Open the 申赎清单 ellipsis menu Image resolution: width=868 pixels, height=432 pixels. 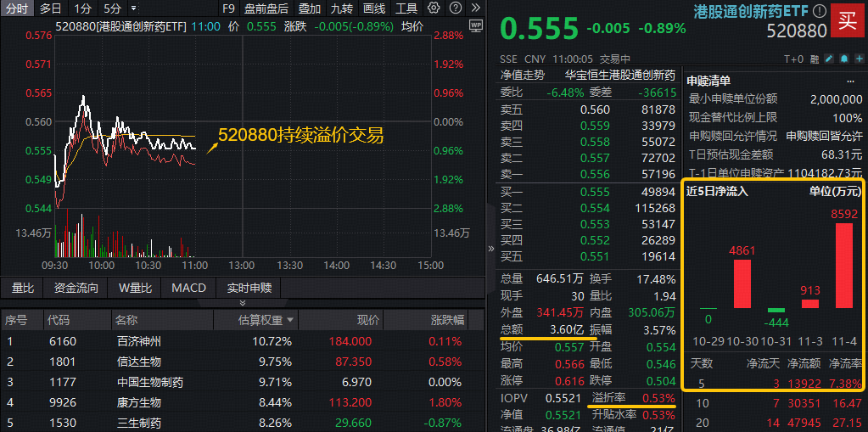click(850, 81)
